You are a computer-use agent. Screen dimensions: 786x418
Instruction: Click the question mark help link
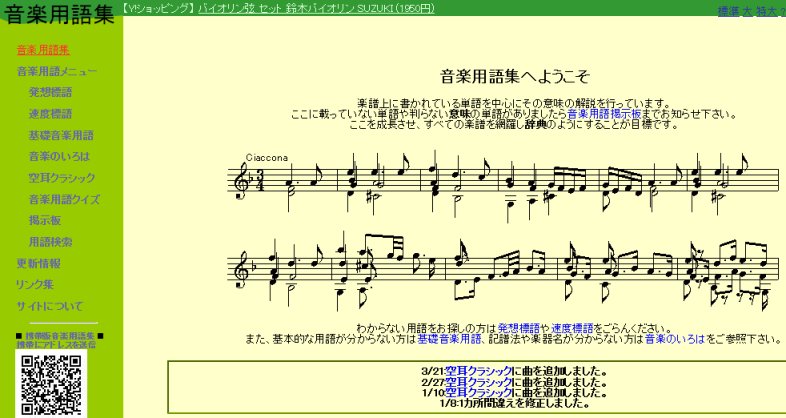click(782, 11)
